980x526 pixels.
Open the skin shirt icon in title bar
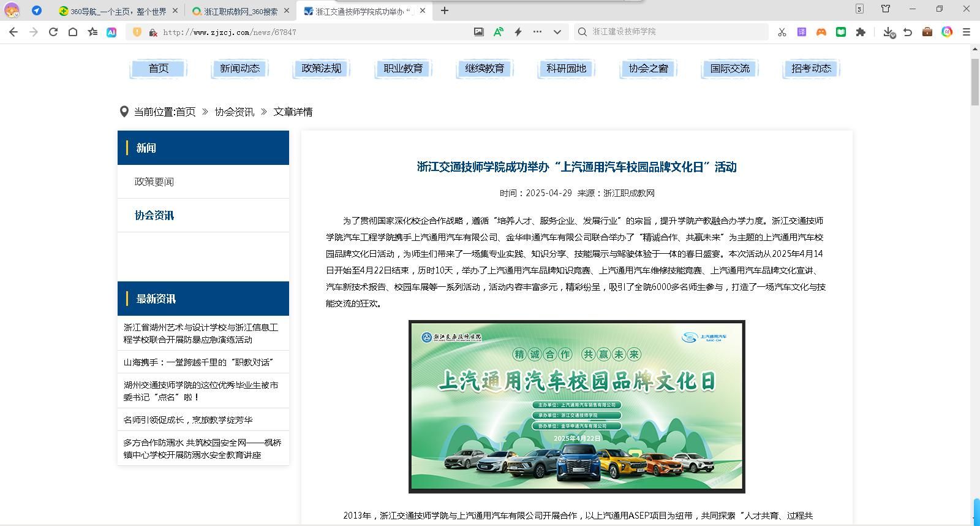(x=886, y=9)
